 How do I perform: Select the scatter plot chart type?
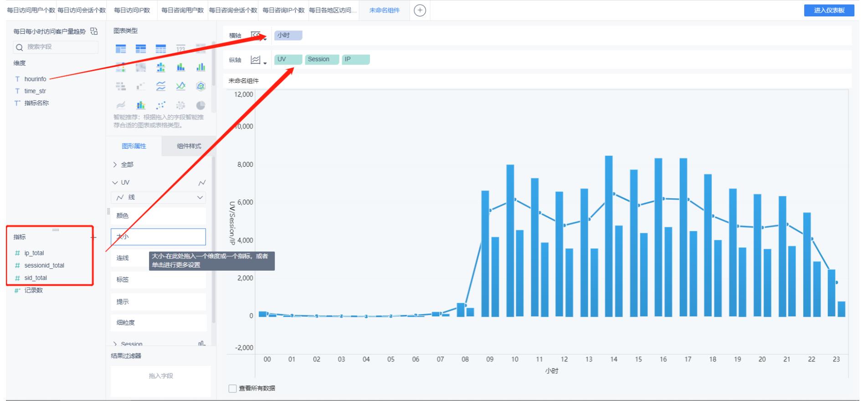tap(161, 105)
